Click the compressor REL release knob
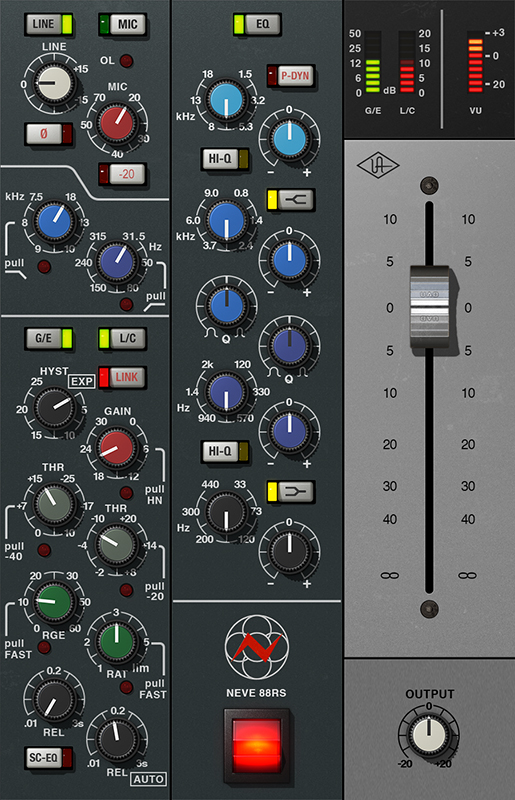 (x=117, y=739)
